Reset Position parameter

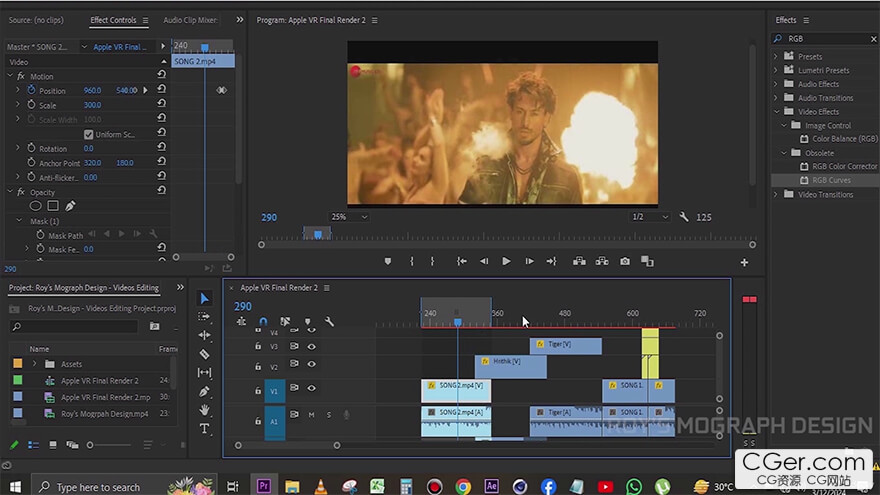pyautogui.click(x=162, y=89)
